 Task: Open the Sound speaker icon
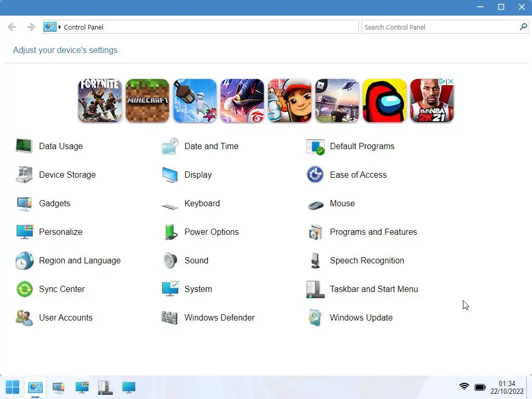(170, 261)
